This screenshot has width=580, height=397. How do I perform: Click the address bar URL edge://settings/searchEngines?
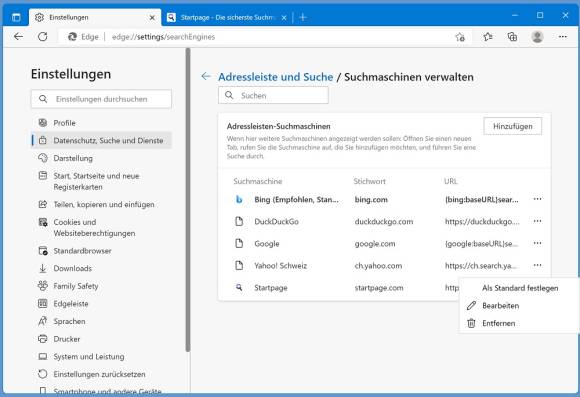(x=163, y=37)
